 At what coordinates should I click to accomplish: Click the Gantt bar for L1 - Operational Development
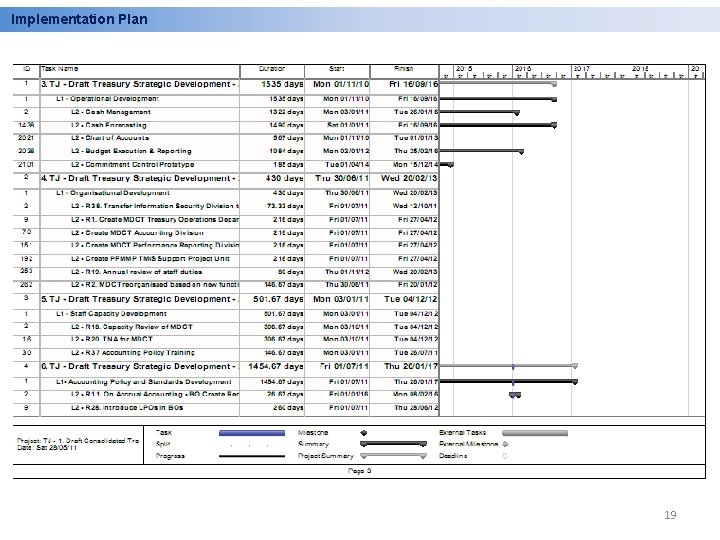(498, 99)
